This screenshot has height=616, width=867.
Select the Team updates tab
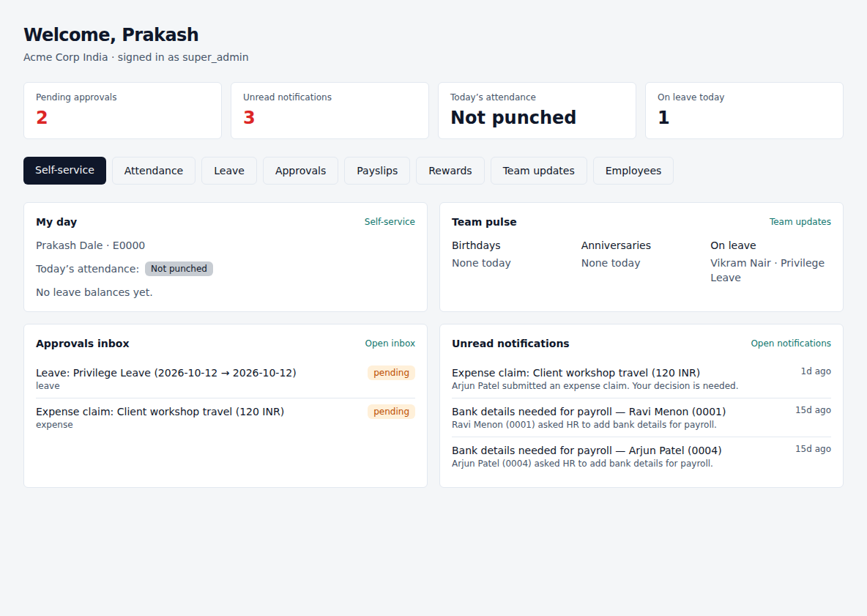point(538,171)
